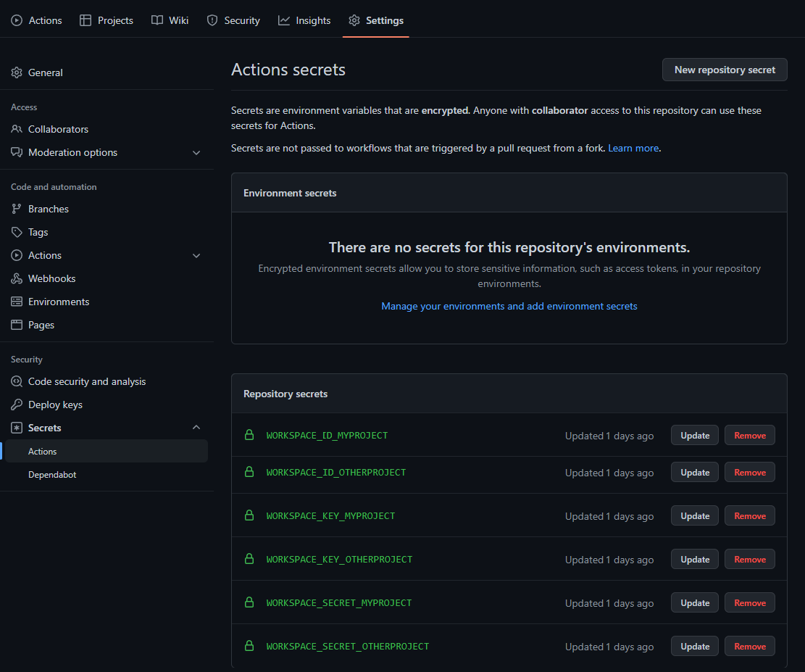The height and width of the screenshot is (672, 805).
Task: Update the WORKSPACE_KEY_MYPROJECT secret
Action: click(x=694, y=516)
